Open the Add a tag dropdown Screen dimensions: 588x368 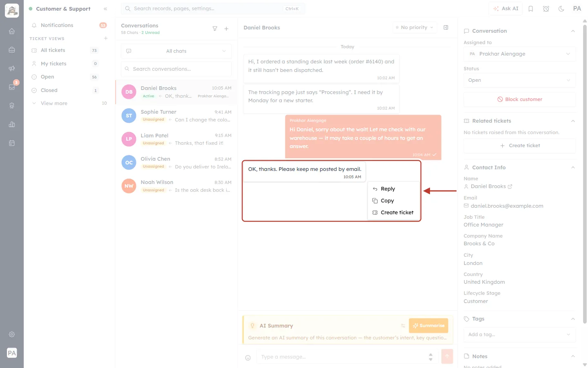[x=519, y=334]
